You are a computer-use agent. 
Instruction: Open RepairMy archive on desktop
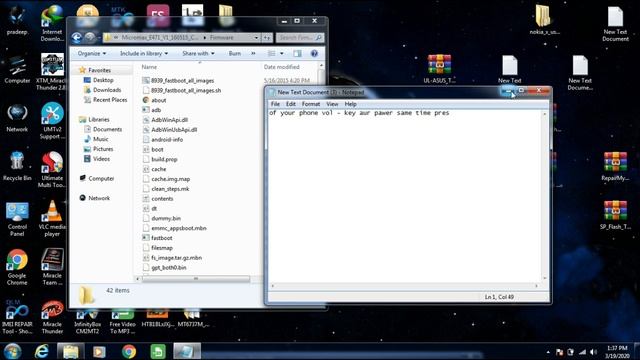pyautogui.click(x=615, y=166)
